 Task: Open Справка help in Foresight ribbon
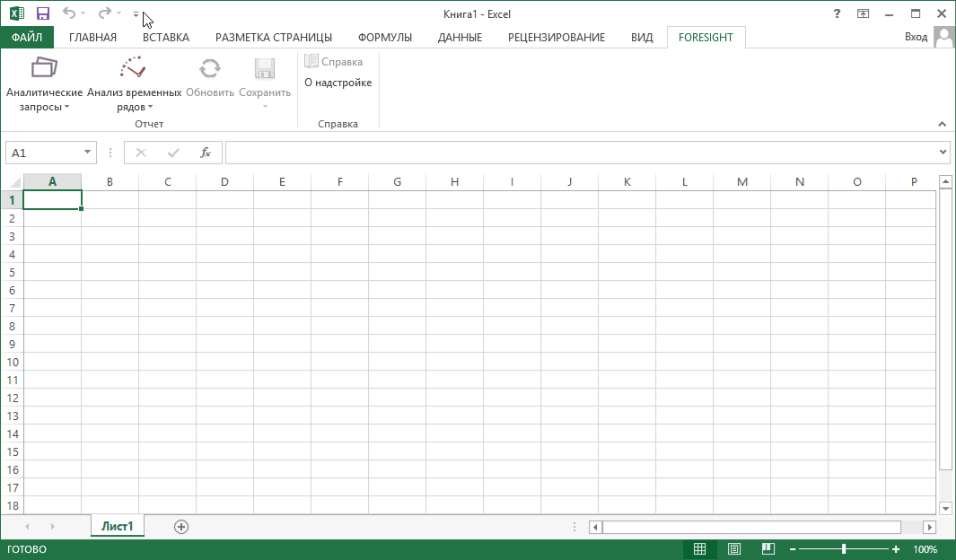pyautogui.click(x=334, y=62)
